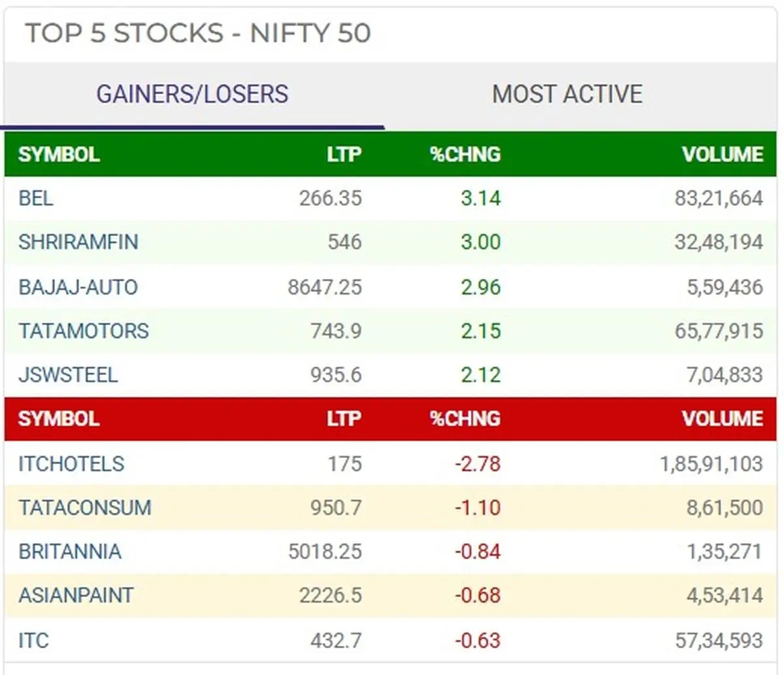Click the LTP header in the losers table
The image size is (784, 675).
[x=344, y=420]
